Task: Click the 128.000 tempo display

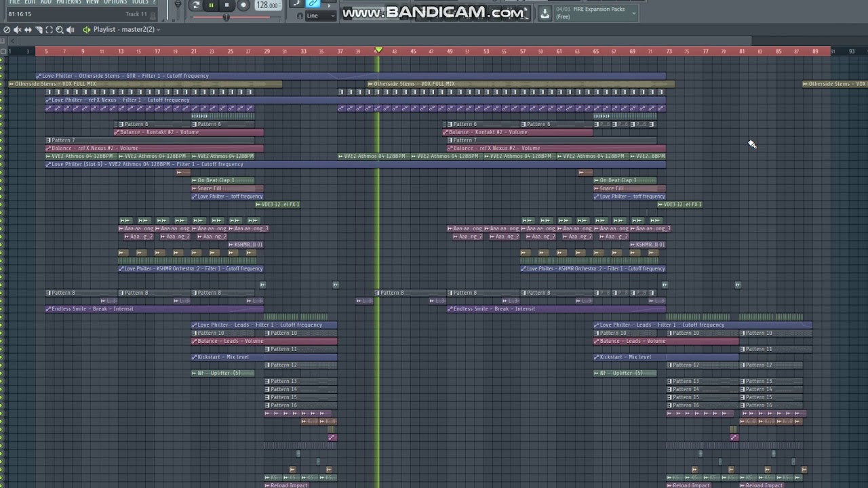Action: (x=268, y=5)
